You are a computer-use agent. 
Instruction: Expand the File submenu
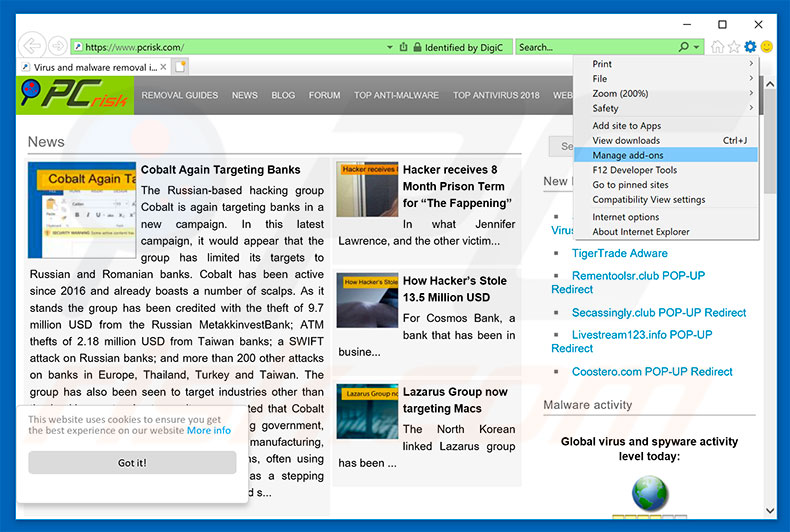pos(666,79)
